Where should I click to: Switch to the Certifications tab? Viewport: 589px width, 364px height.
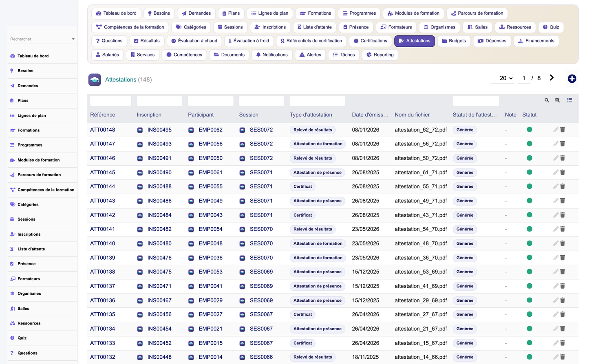pos(370,41)
